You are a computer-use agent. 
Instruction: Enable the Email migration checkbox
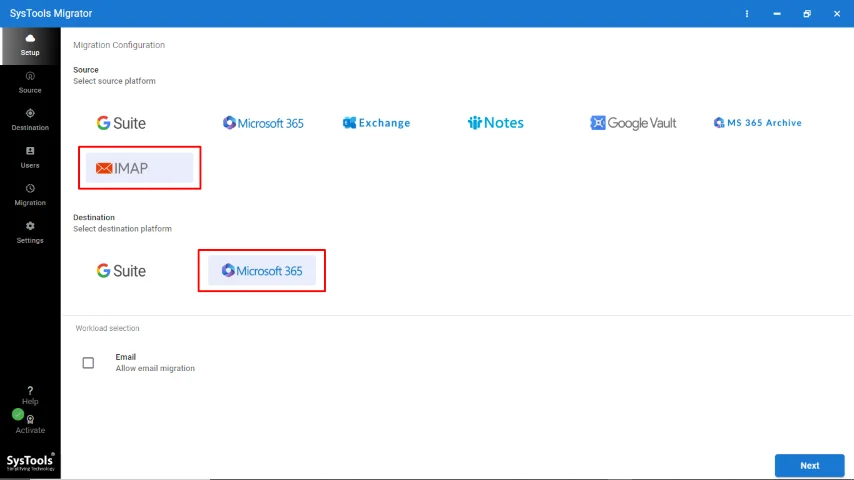click(x=88, y=363)
